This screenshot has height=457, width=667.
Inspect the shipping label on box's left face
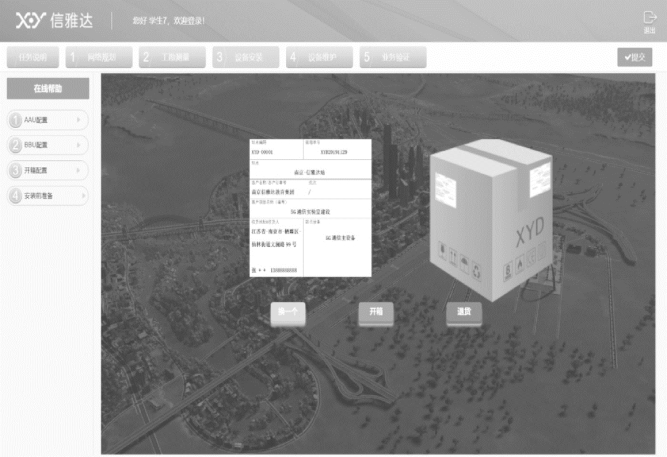[445, 190]
